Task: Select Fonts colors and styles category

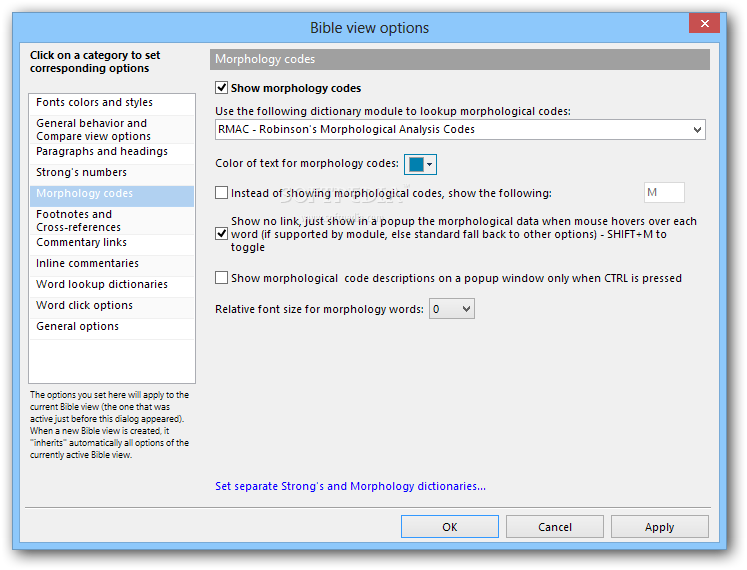Action: (x=112, y=102)
